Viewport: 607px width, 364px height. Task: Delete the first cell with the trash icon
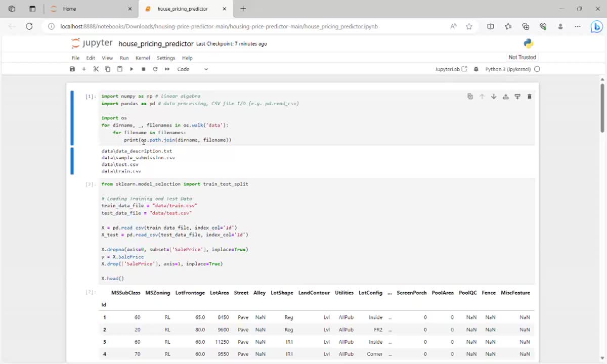coord(530,97)
